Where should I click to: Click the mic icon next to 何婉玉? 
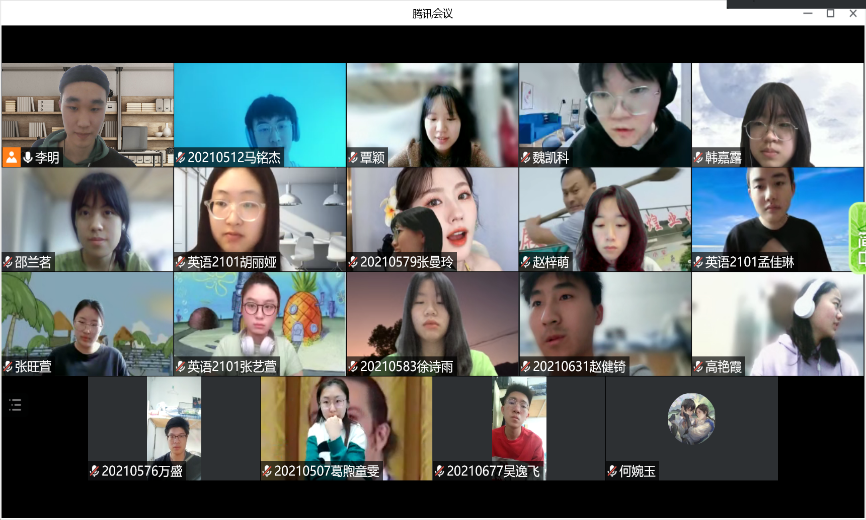(612, 471)
